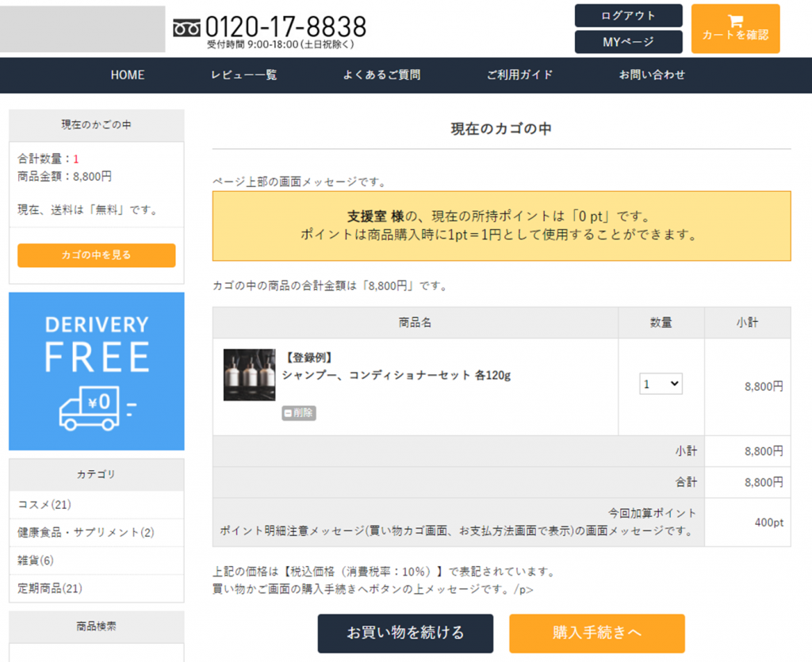Open the quantity dropdown for the item
This screenshot has height=662, width=812.
pos(661,384)
